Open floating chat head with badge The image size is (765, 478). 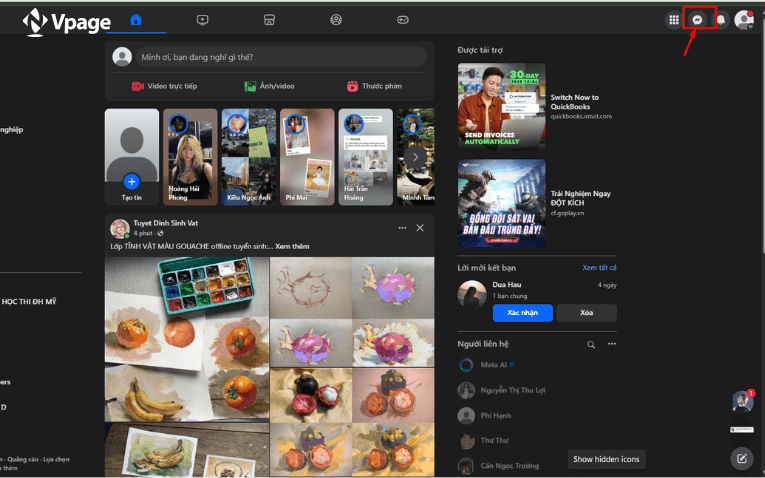[742, 401]
